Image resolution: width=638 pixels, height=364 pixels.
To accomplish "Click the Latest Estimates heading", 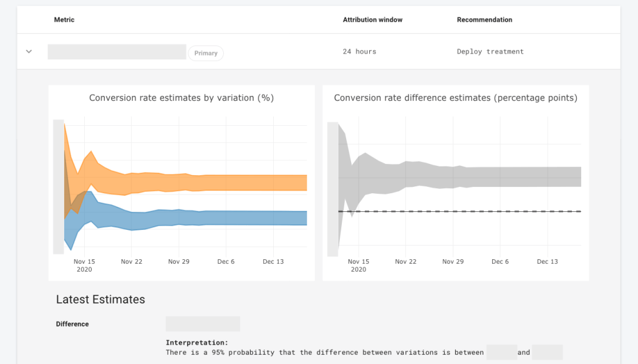I will [x=100, y=300].
